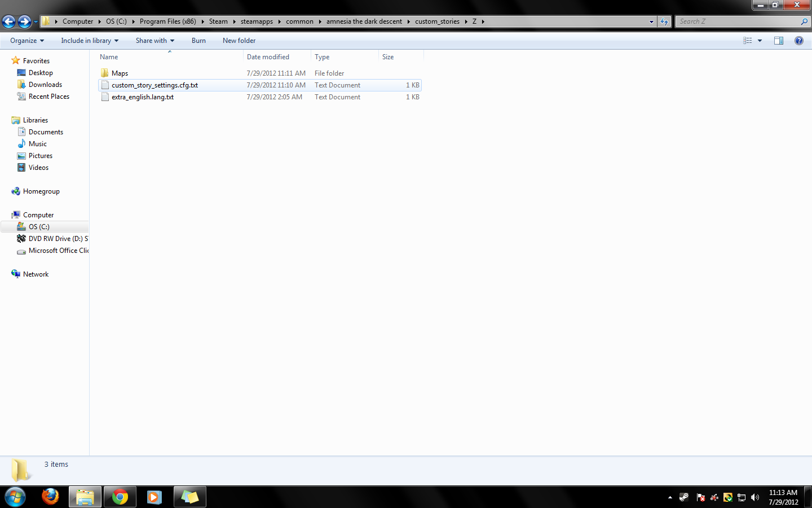Expand the Include in library dropdown
Screen dimensions: 812x508
tap(90, 41)
